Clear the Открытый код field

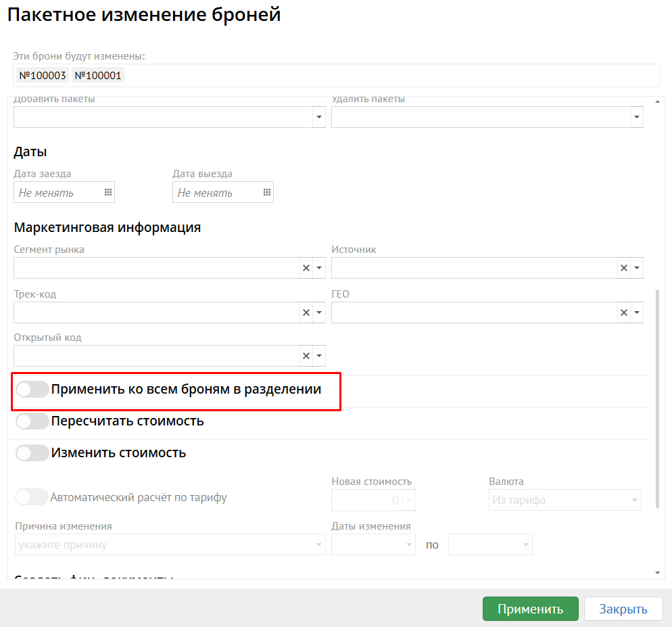[x=306, y=356]
